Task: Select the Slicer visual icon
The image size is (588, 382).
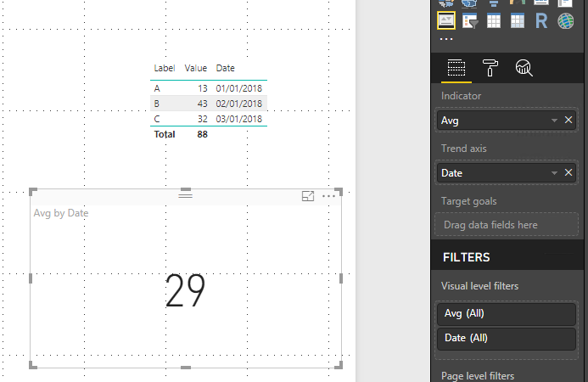Action: pyautogui.click(x=469, y=20)
